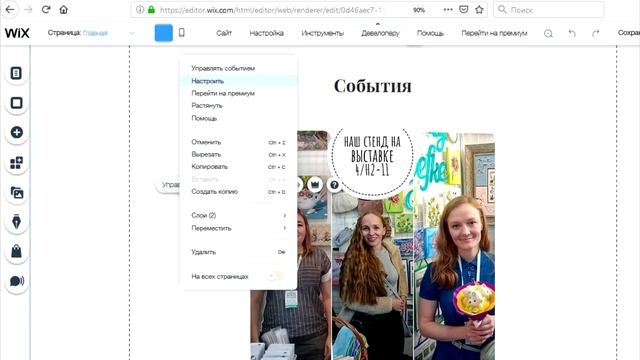
Task: Open the 'Девелоперу' top menu
Action: (380, 33)
